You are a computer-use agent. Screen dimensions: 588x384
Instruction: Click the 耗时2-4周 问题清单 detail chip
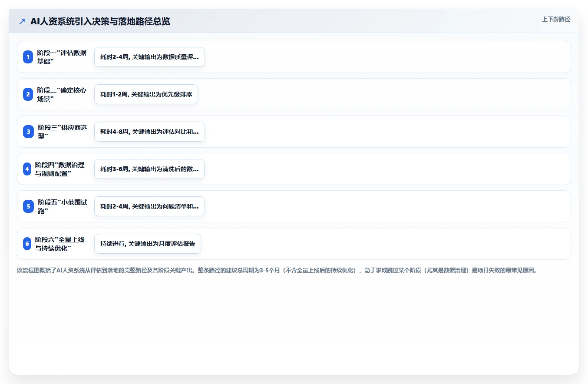click(149, 206)
